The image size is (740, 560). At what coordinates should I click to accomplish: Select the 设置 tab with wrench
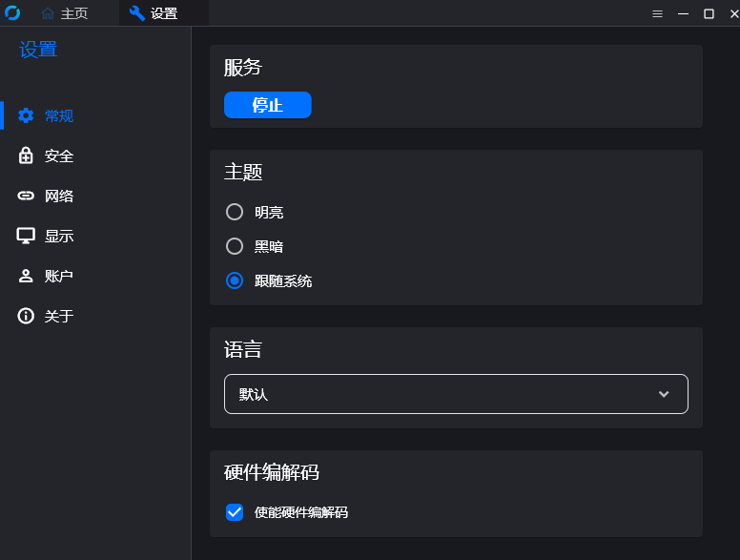(x=154, y=13)
